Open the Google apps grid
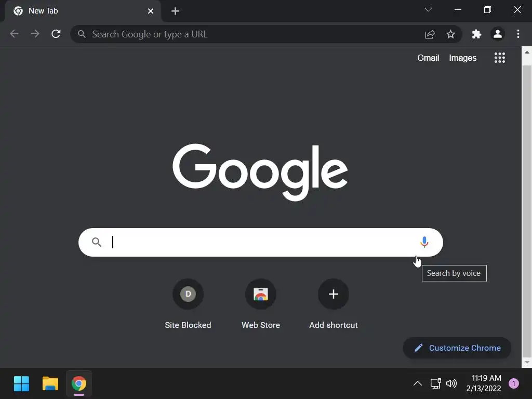This screenshot has width=532, height=399. coord(500,58)
